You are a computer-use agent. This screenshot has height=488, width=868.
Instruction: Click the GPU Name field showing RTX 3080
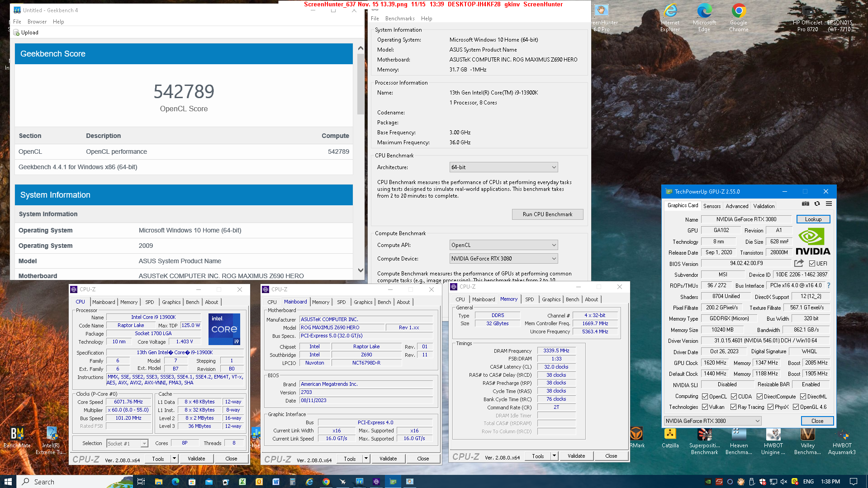tap(746, 219)
